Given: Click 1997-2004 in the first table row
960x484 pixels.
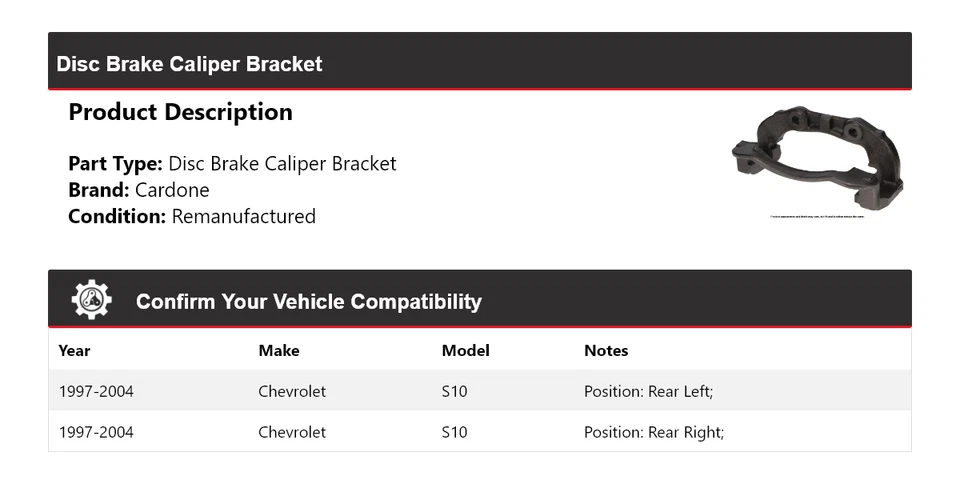Looking at the screenshot, I should click(96, 391).
